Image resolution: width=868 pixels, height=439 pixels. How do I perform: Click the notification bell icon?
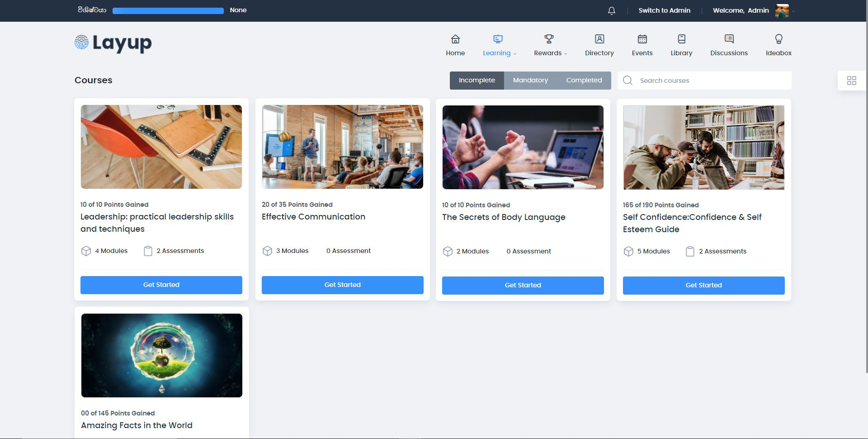611,10
